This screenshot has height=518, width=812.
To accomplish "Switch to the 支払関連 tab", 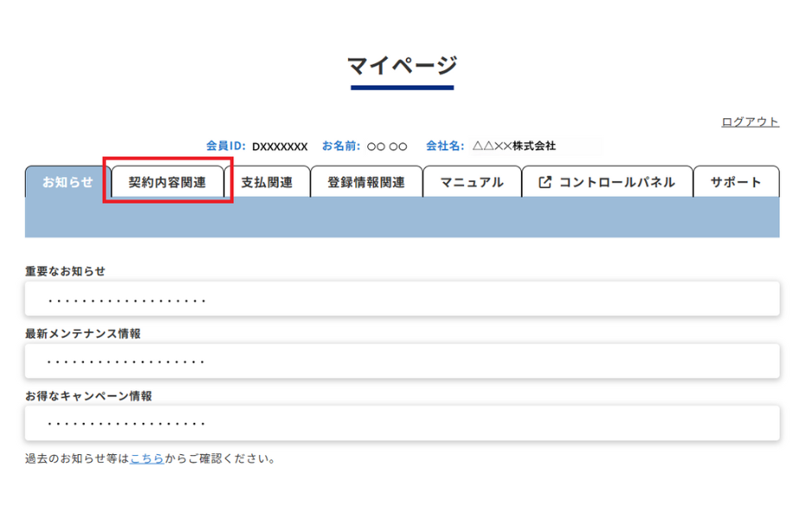I will tap(267, 182).
